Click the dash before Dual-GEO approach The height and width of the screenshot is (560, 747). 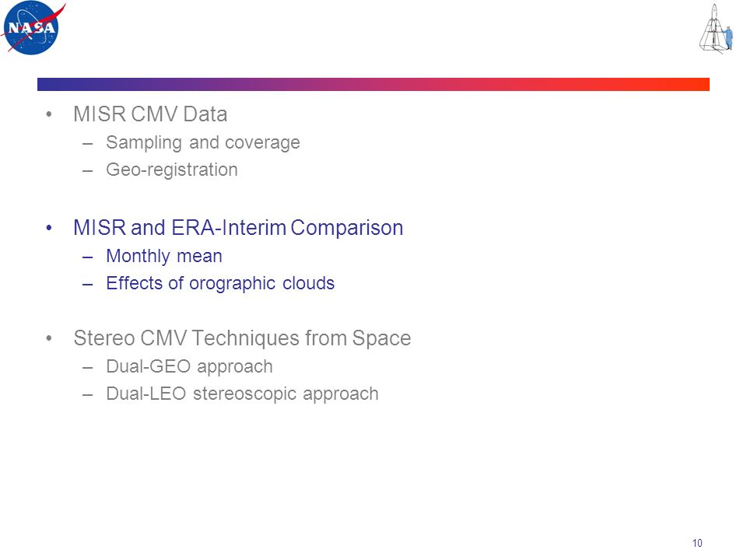coord(87,368)
